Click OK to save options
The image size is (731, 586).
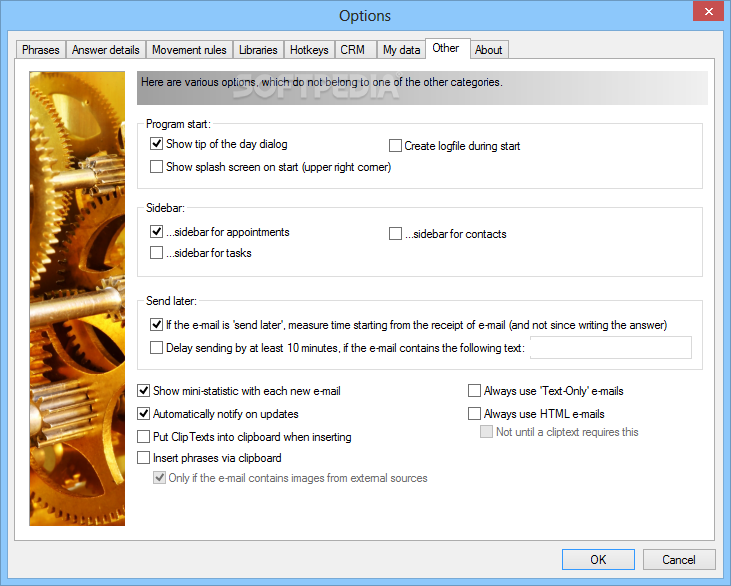coord(598,559)
